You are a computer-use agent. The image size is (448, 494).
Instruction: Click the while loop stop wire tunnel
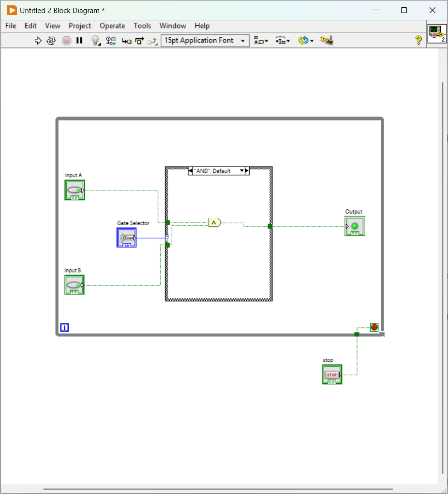pos(357,334)
